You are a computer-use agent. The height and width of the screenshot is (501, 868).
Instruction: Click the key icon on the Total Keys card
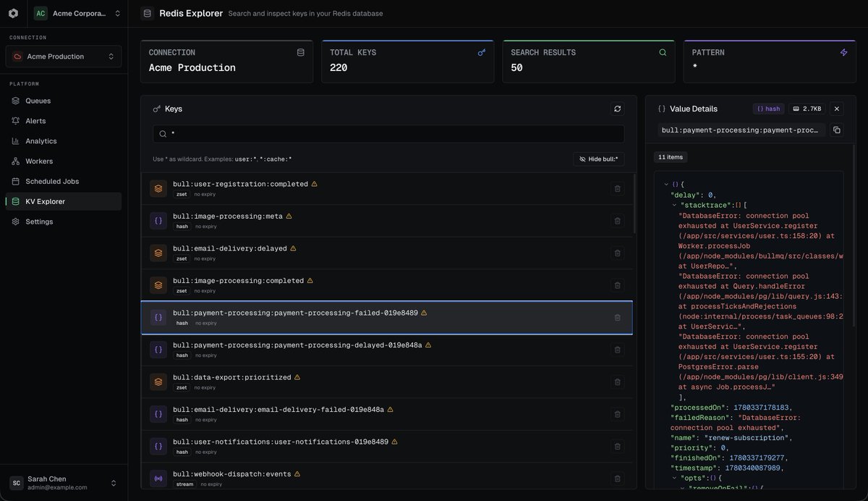482,53
